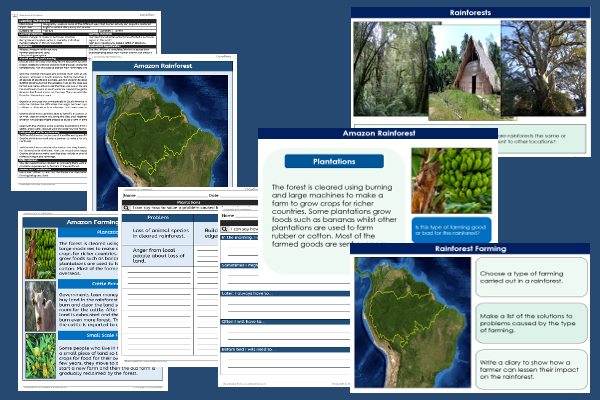Select the 'Cattle Ranching' subheading bar
The height and width of the screenshot is (400, 600).
click(x=88, y=284)
